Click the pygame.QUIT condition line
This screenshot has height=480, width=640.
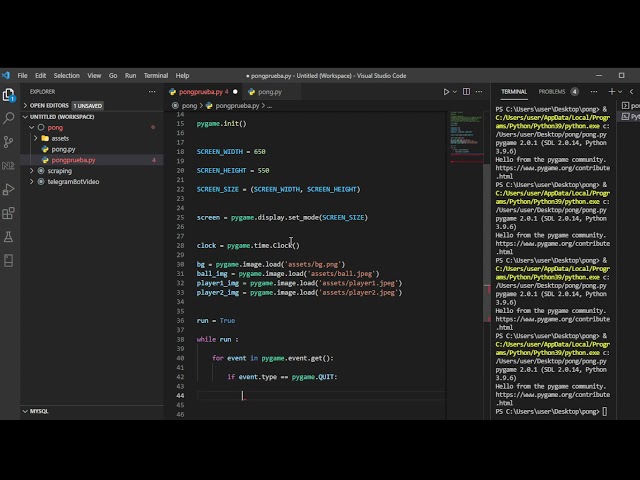(x=282, y=377)
